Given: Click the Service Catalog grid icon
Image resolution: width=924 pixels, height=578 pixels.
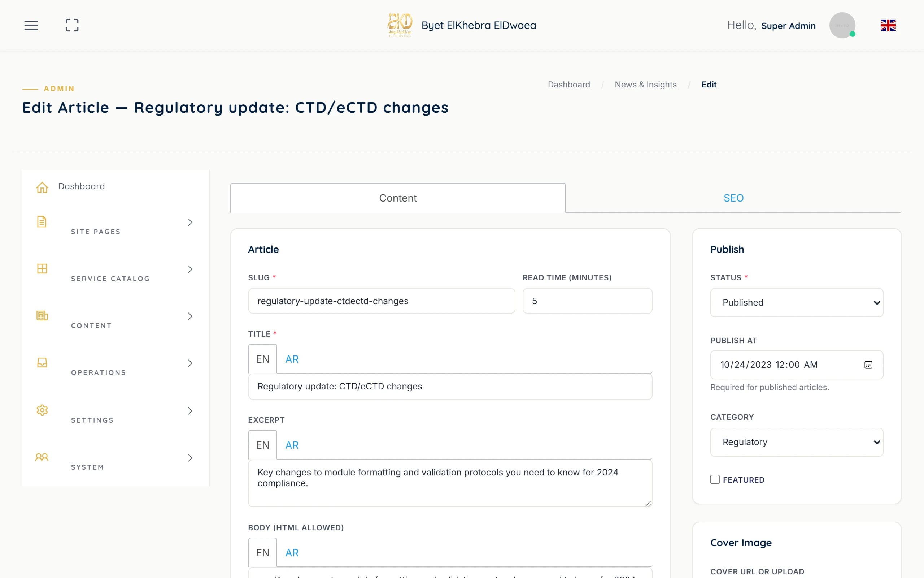Looking at the screenshot, I should pyautogui.click(x=42, y=269).
